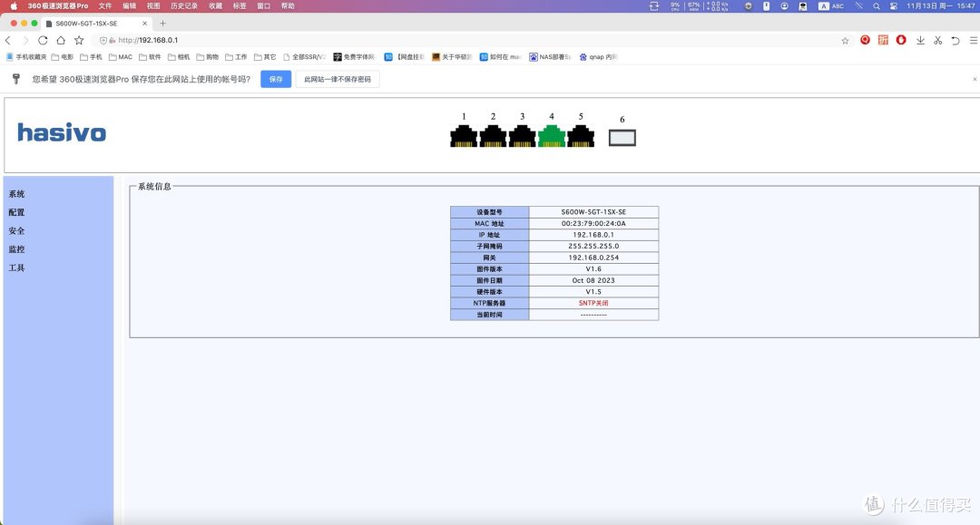
Task: Click switch port 5 icon
Action: pos(581,136)
